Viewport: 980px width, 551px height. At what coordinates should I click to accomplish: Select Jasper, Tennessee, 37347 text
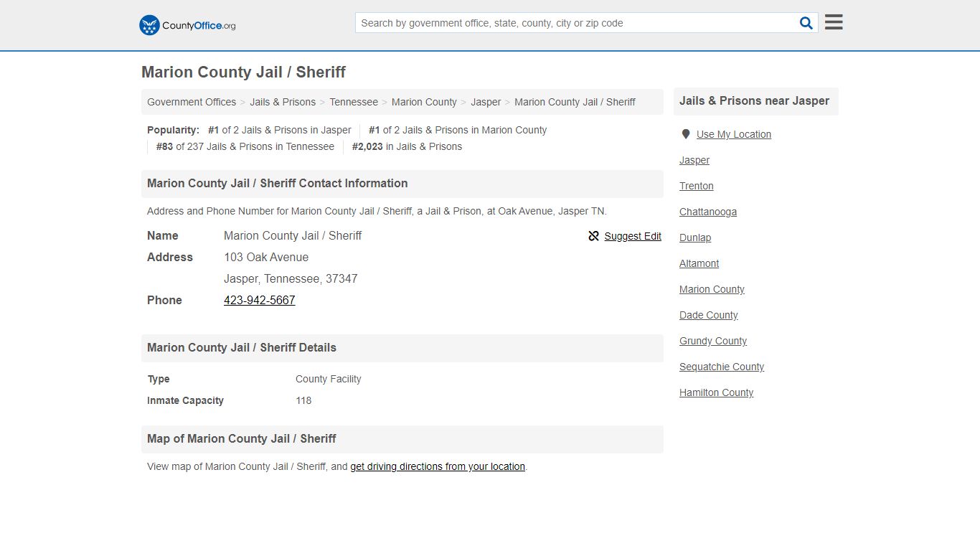(x=291, y=278)
